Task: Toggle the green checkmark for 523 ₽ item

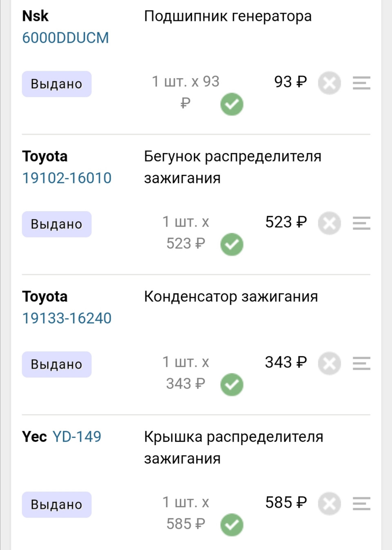Action: click(x=232, y=244)
